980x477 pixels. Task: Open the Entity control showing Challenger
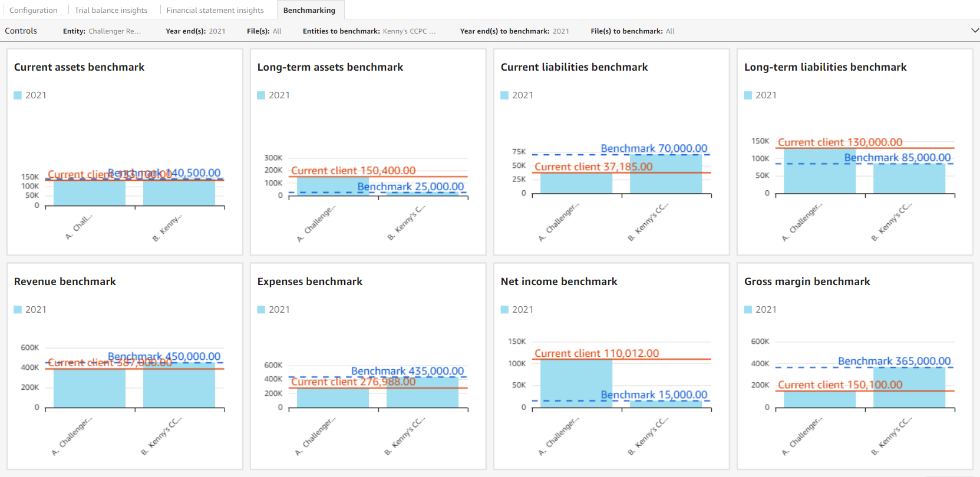click(x=102, y=31)
